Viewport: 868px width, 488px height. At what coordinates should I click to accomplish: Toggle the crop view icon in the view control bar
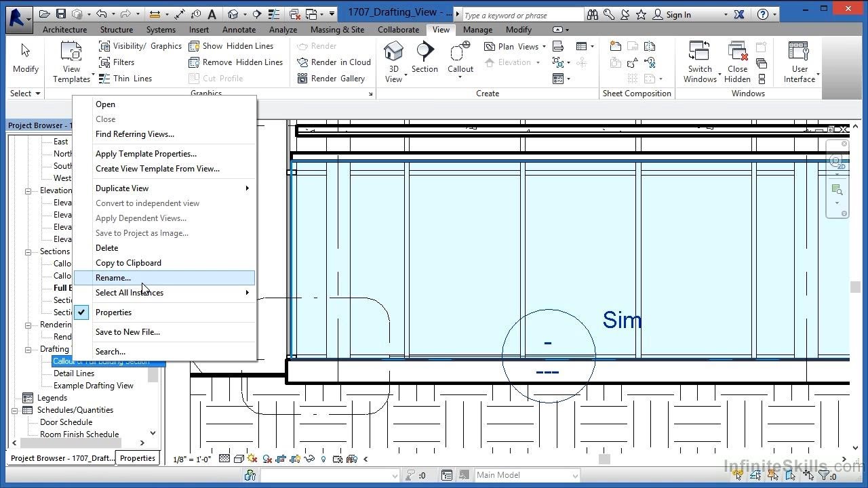pyautogui.click(x=281, y=459)
